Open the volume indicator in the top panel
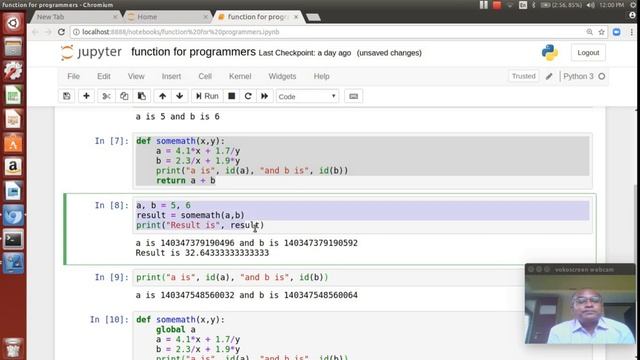This screenshot has height=360, width=640. pyautogui.click(x=591, y=5)
